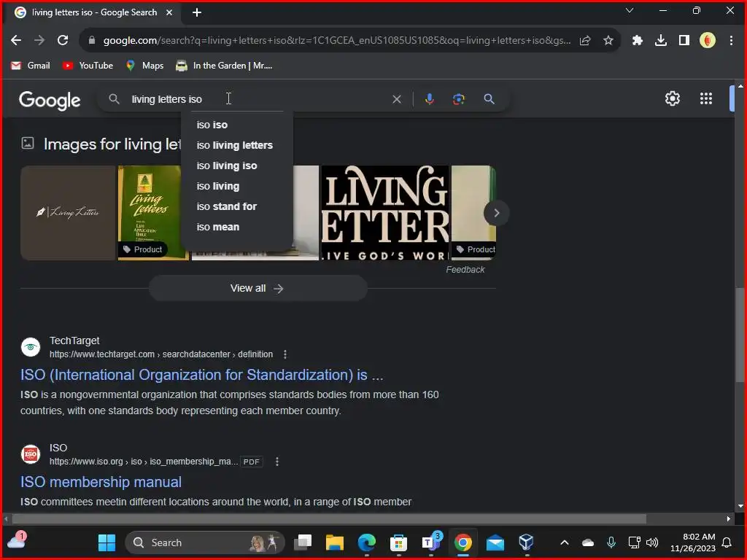Open the ISO International Organization for Standardization result
Viewport: 747px width, 560px height.
201,375
